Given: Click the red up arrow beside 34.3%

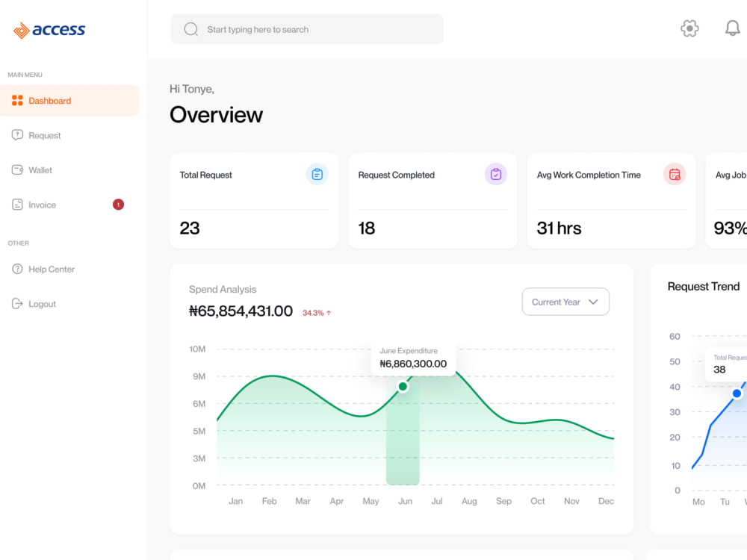Looking at the screenshot, I should (329, 313).
